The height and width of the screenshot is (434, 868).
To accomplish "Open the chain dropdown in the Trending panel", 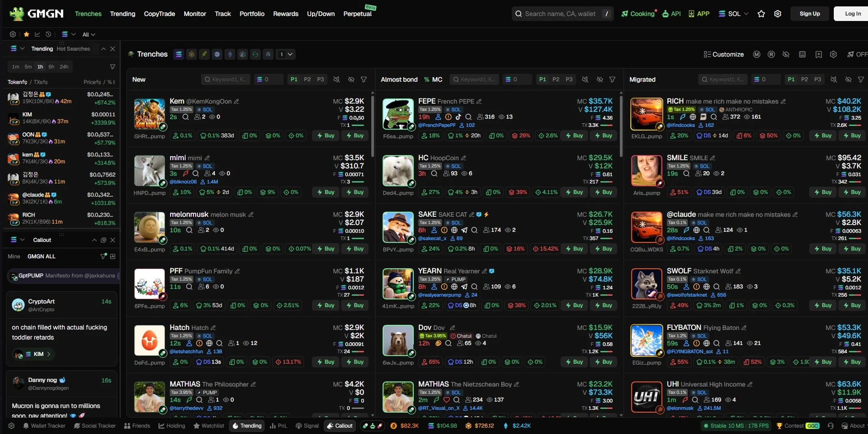I will click(17, 48).
